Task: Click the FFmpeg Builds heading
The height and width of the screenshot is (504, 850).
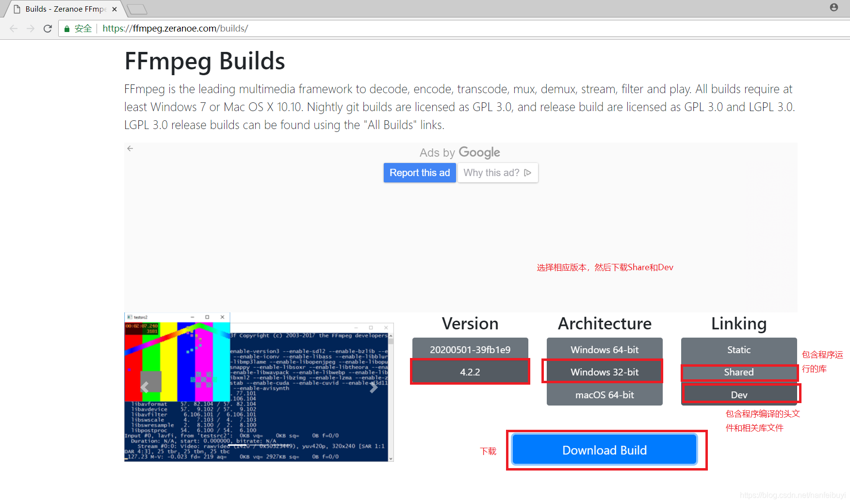Action: coord(205,61)
